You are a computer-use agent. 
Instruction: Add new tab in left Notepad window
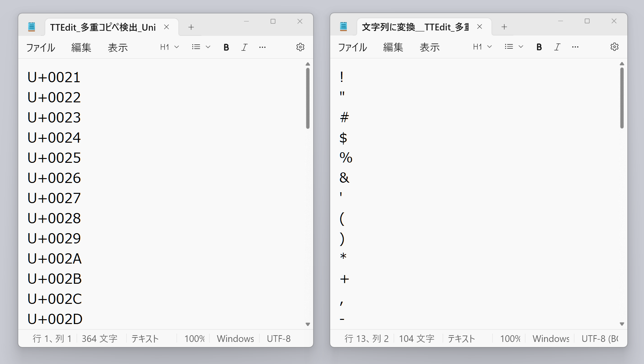(x=191, y=27)
